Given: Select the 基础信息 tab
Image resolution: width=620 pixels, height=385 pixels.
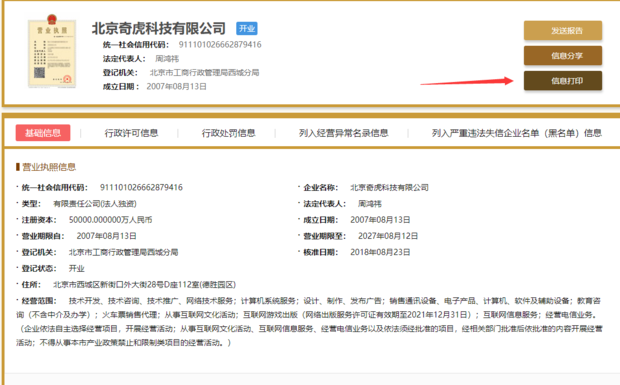Looking at the screenshot, I should click(x=43, y=133).
